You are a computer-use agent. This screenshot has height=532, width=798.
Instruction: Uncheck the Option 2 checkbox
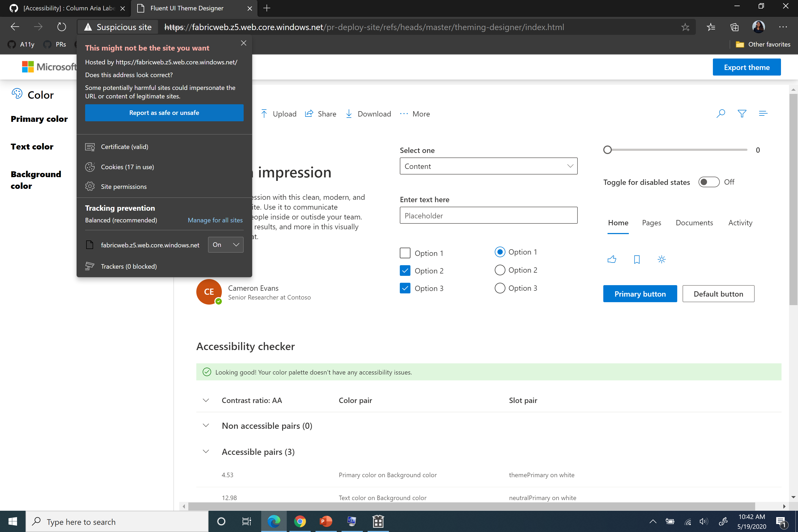click(x=405, y=271)
